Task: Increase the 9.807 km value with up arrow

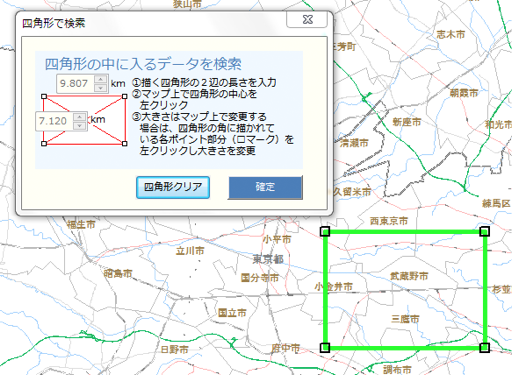Action: (101, 79)
